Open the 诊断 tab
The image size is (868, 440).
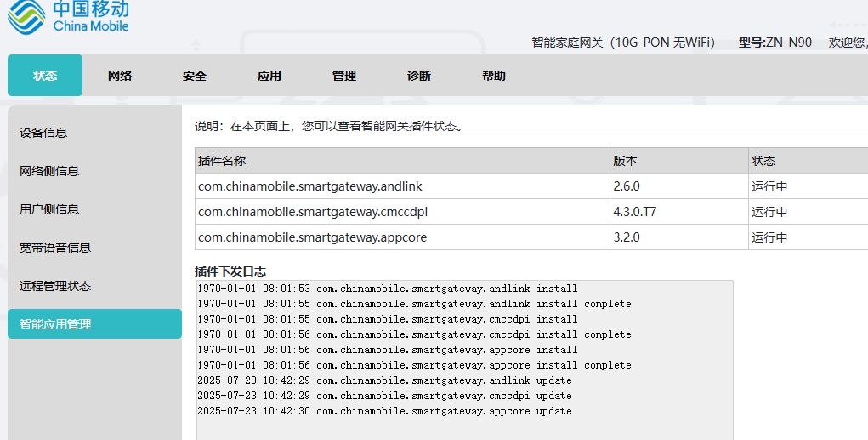coord(419,76)
